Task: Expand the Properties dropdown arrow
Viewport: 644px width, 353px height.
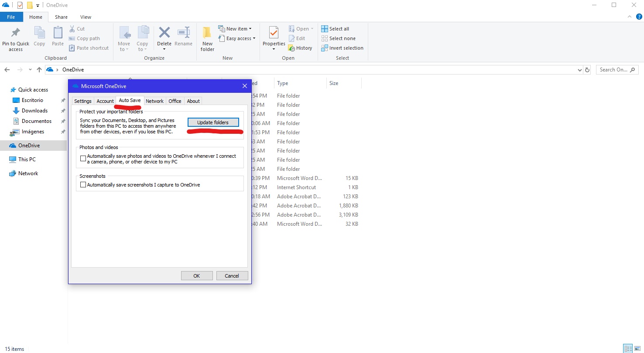Action: coord(274,49)
